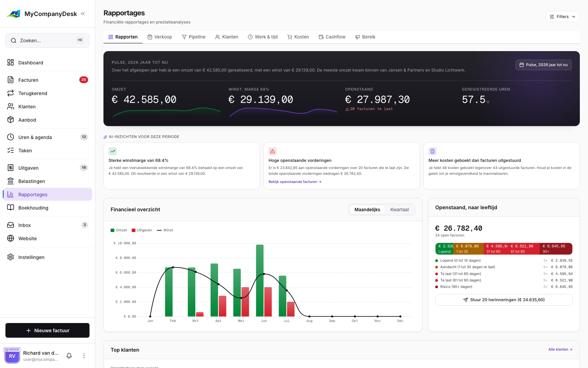The width and height of the screenshot is (588, 368).
Task: Open the Inbox tray icon
Action: point(11,225)
